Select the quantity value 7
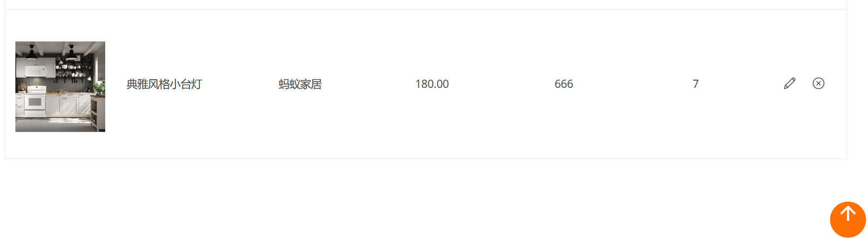The image size is (868, 241). pos(696,84)
